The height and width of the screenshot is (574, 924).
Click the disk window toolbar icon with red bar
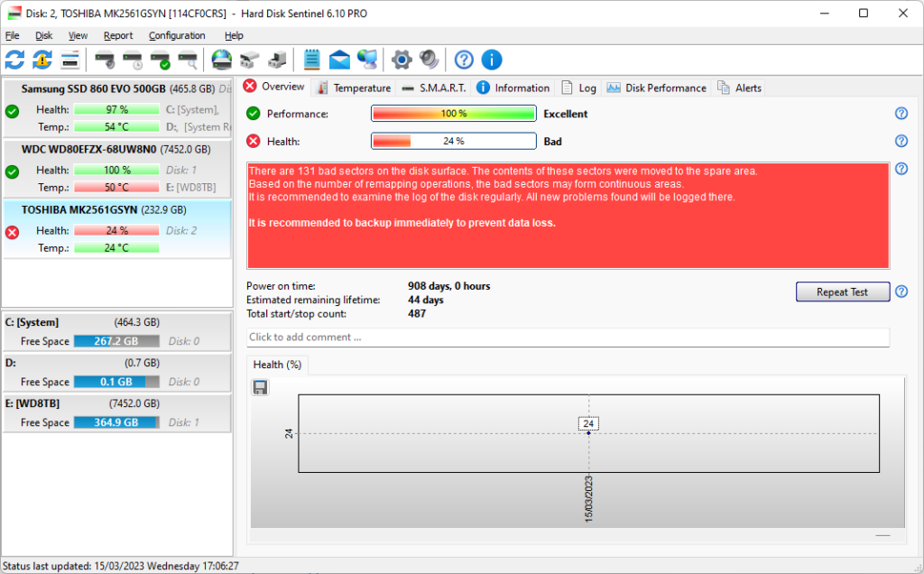click(70, 60)
